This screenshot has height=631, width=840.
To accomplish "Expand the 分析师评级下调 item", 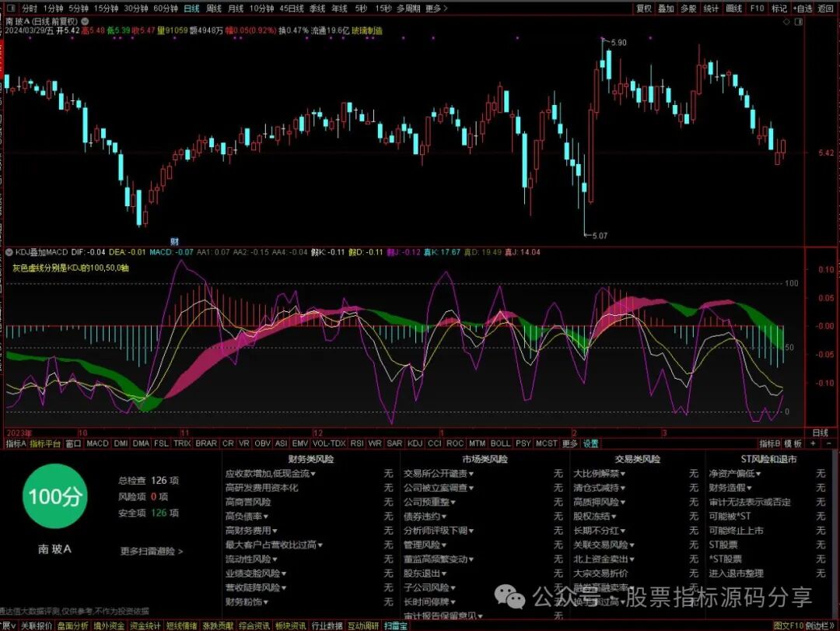I will (x=439, y=531).
